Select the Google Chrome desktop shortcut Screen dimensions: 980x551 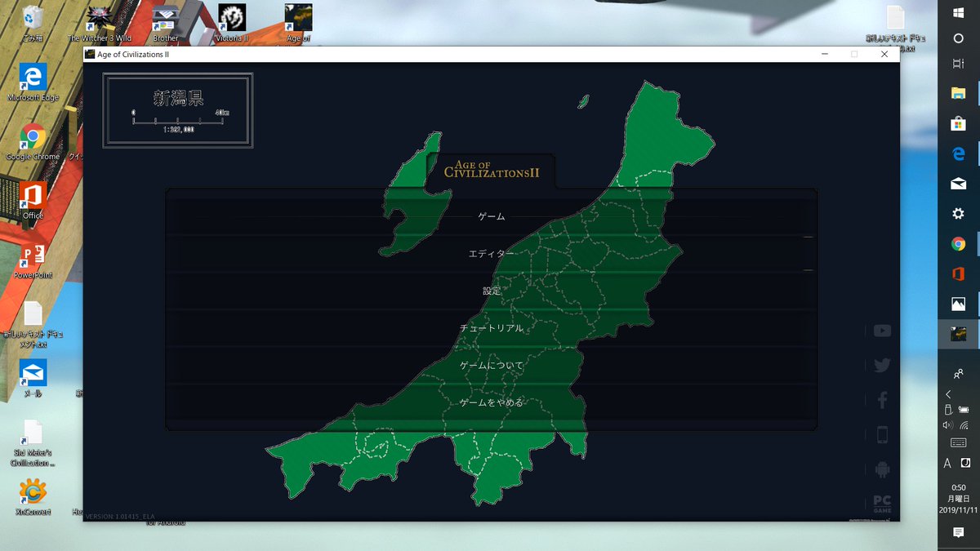coord(33,141)
